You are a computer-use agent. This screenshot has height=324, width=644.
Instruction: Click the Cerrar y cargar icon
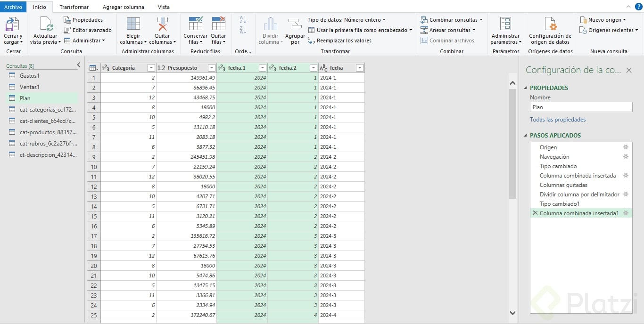click(12, 24)
